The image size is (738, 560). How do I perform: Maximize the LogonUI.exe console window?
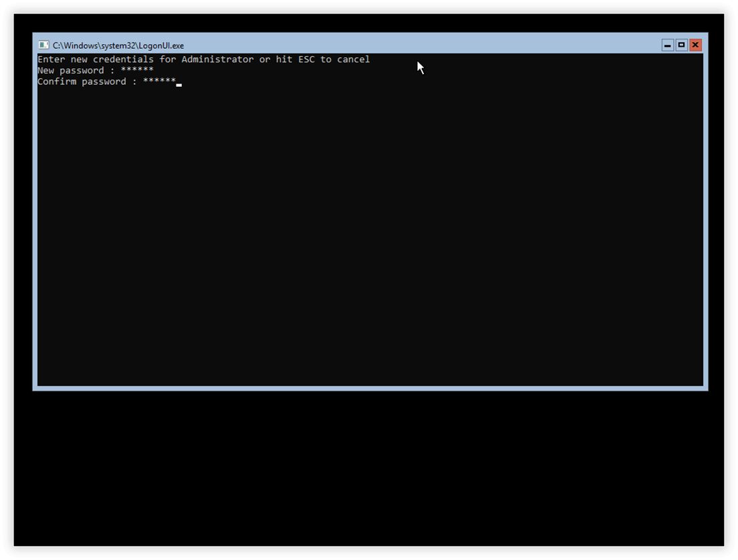681,45
